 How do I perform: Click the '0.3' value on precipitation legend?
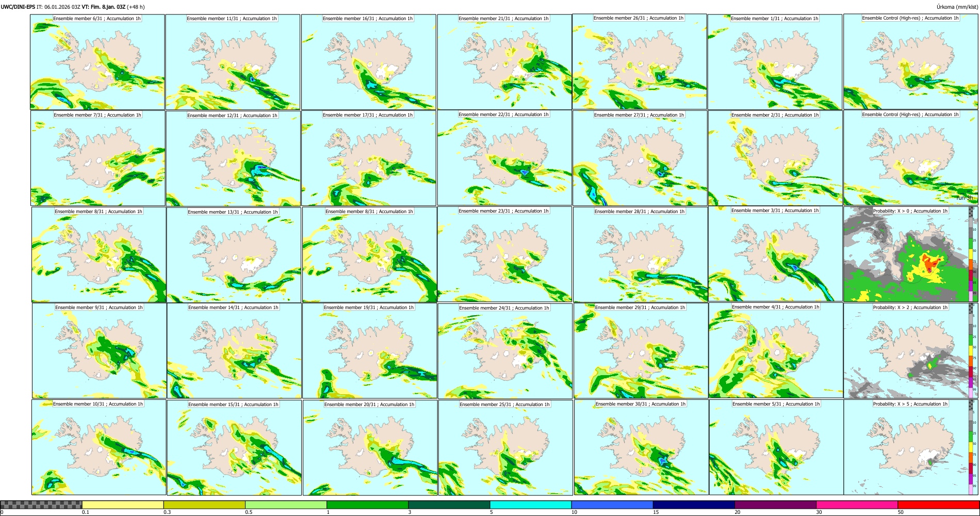click(x=167, y=512)
